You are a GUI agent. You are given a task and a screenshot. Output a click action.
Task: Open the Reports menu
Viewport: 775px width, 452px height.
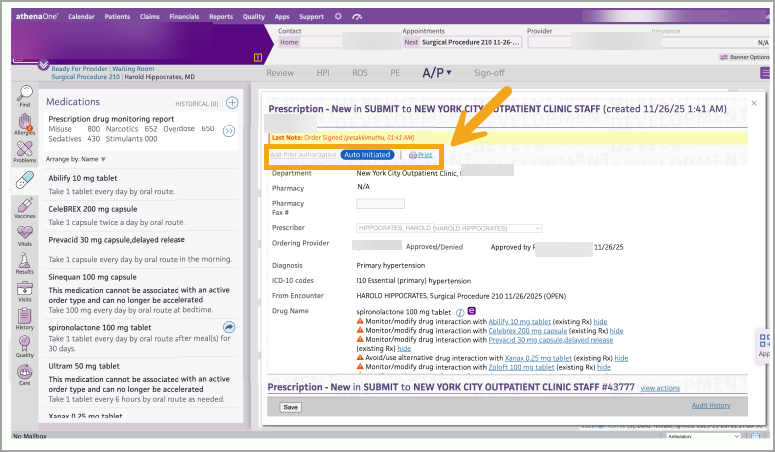(x=221, y=17)
